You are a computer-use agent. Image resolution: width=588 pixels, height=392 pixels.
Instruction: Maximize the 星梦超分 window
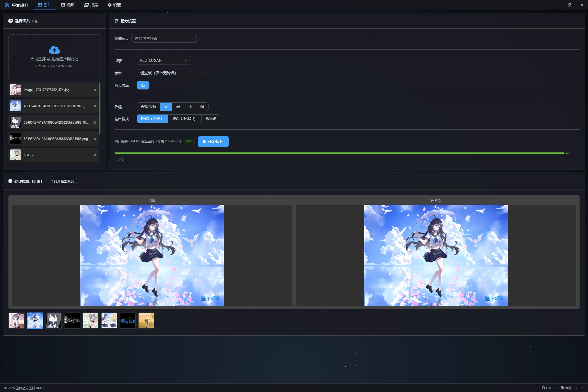pos(569,5)
